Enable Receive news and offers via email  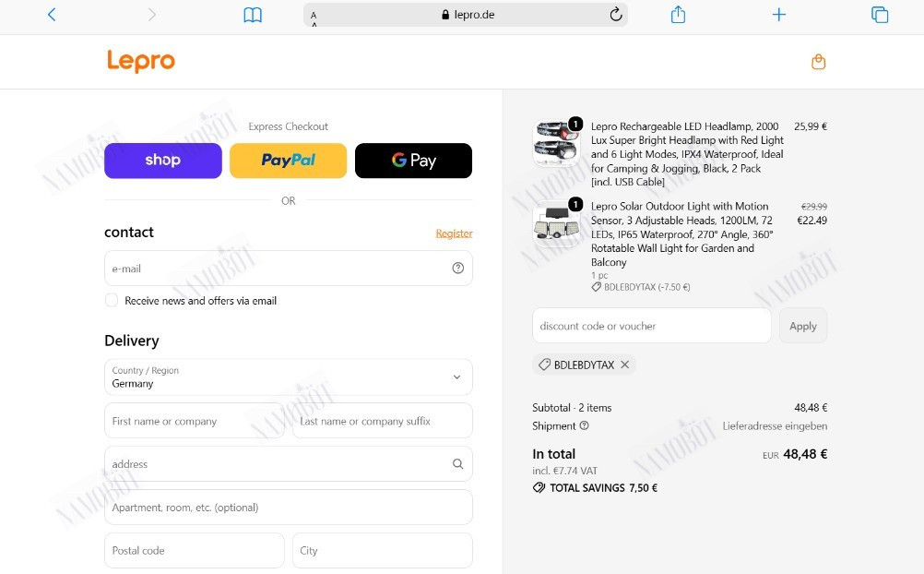tap(112, 300)
